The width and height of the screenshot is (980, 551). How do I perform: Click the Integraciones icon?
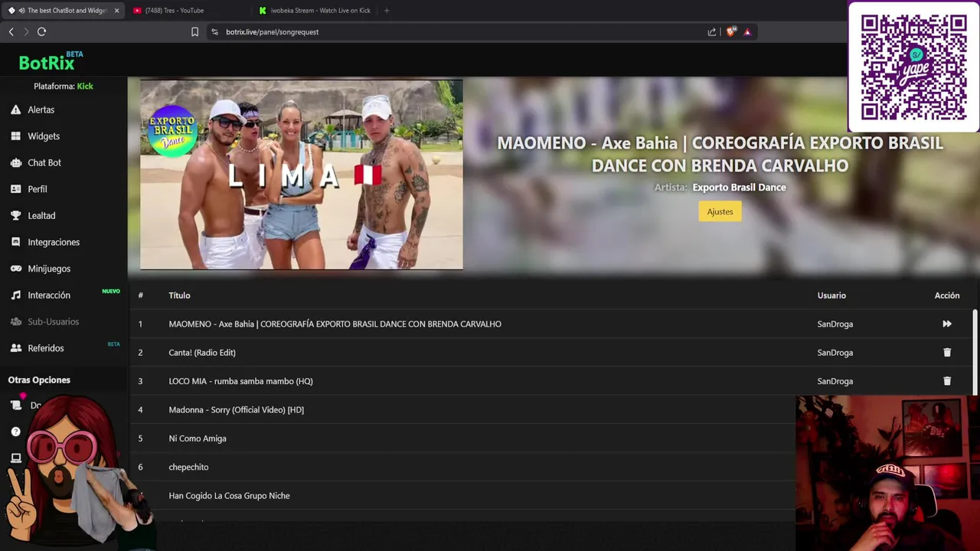coord(15,242)
